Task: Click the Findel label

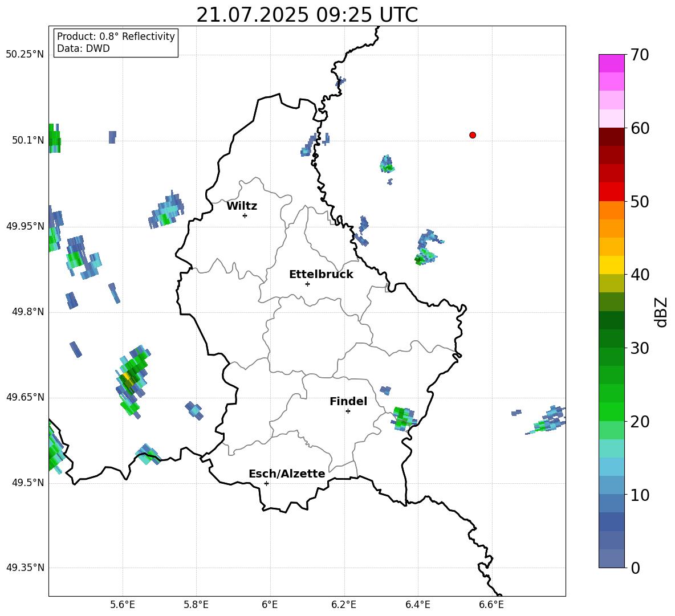Action: tap(348, 401)
